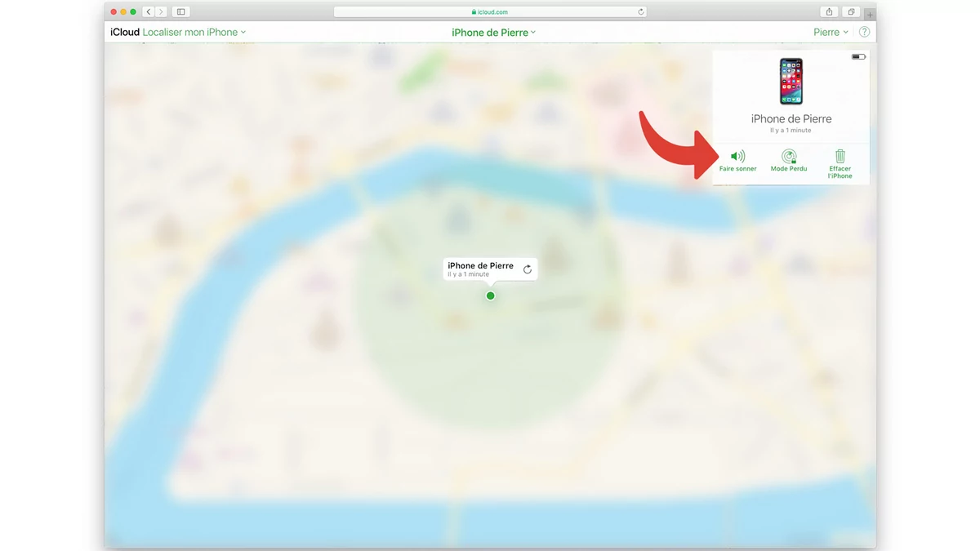This screenshot has height=551, width=980.
Task: Click the icloud.com address bar
Action: (490, 11)
